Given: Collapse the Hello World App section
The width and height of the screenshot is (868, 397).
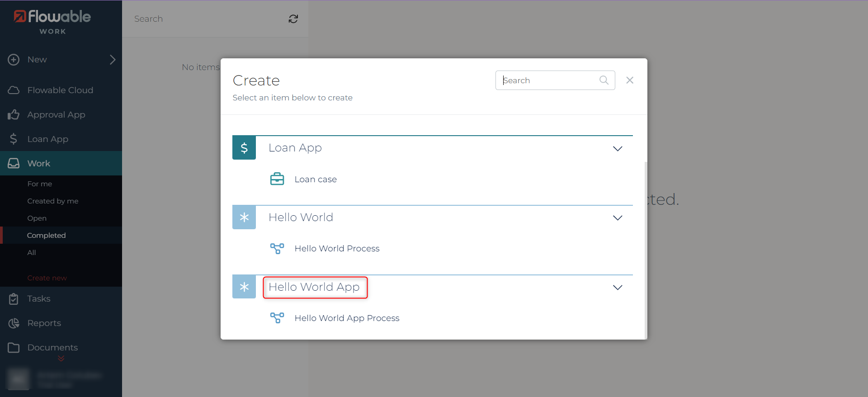Looking at the screenshot, I should tap(618, 288).
